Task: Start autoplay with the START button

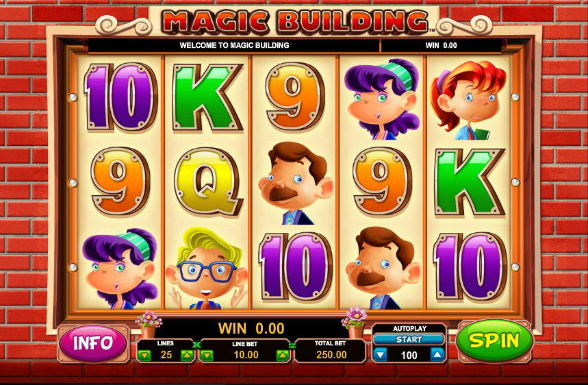Action: pyautogui.click(x=409, y=339)
